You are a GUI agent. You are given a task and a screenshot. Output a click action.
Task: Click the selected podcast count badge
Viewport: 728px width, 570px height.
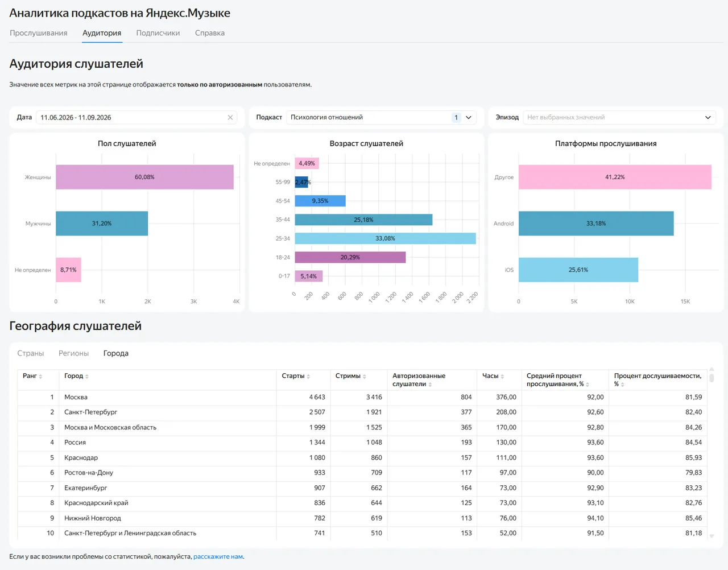[456, 117]
